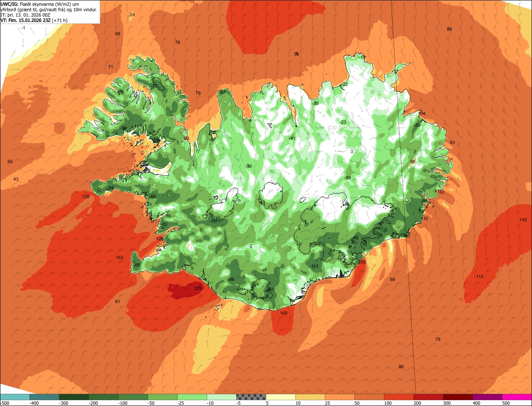
Task: Click the dark teal -400 to -300 legend swatch
Action: click(x=44, y=397)
